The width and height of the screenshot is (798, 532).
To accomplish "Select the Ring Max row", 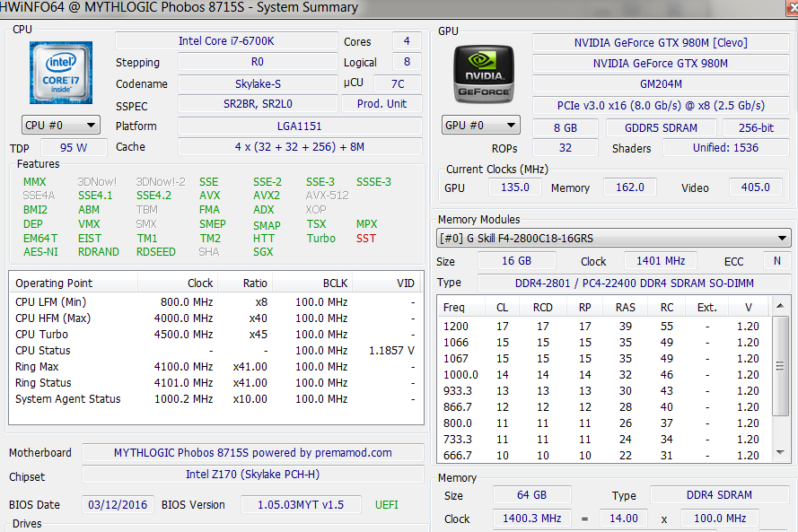I will pyautogui.click(x=215, y=367).
